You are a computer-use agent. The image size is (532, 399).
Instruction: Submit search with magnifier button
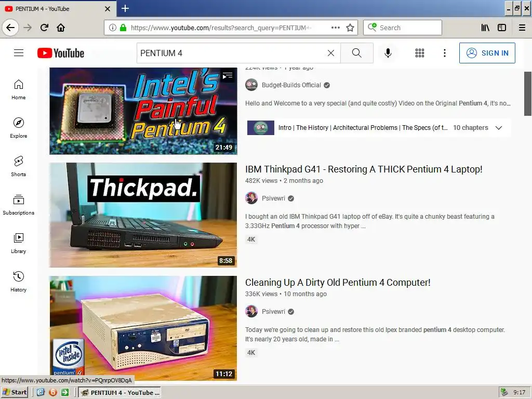coord(356,53)
